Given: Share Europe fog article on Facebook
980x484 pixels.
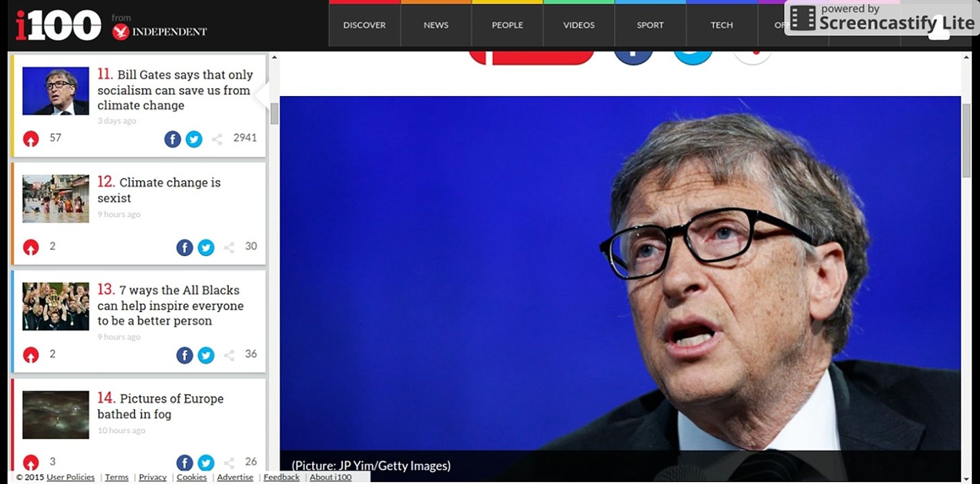Looking at the screenshot, I should [185, 462].
